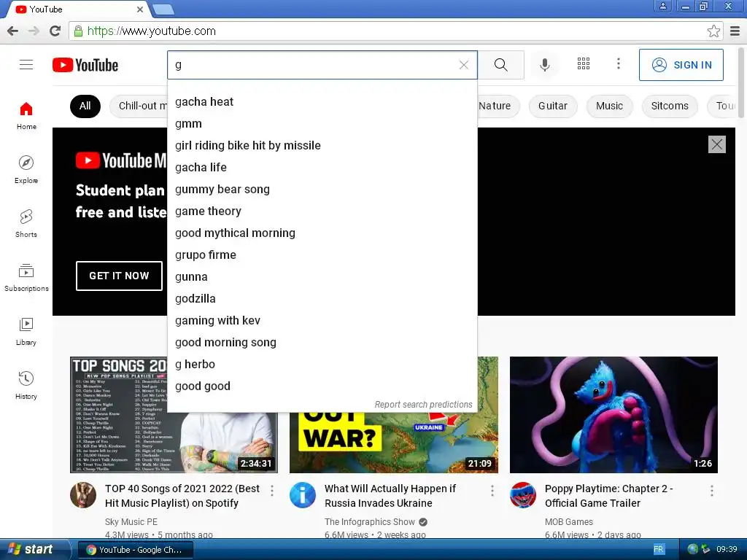Choose 'gmm' suggestion
Screen dimensions: 747x560
click(x=322, y=124)
